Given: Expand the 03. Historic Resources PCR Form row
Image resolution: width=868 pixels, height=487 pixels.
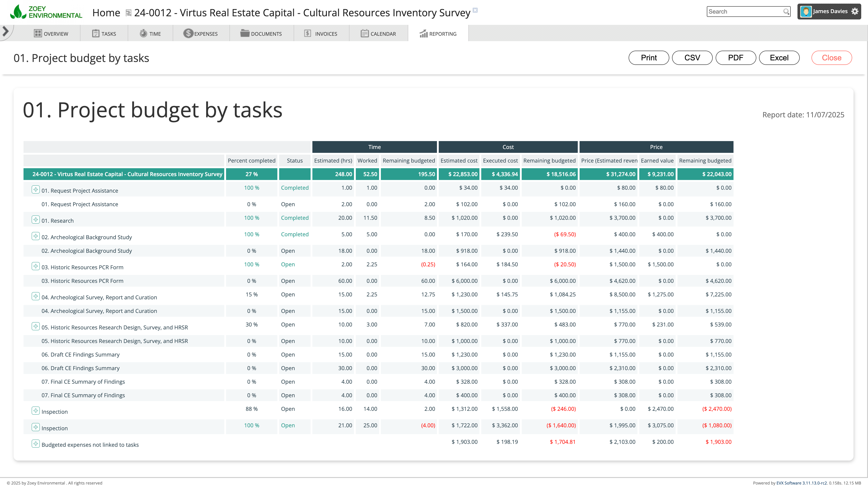Looking at the screenshot, I should [35, 266].
